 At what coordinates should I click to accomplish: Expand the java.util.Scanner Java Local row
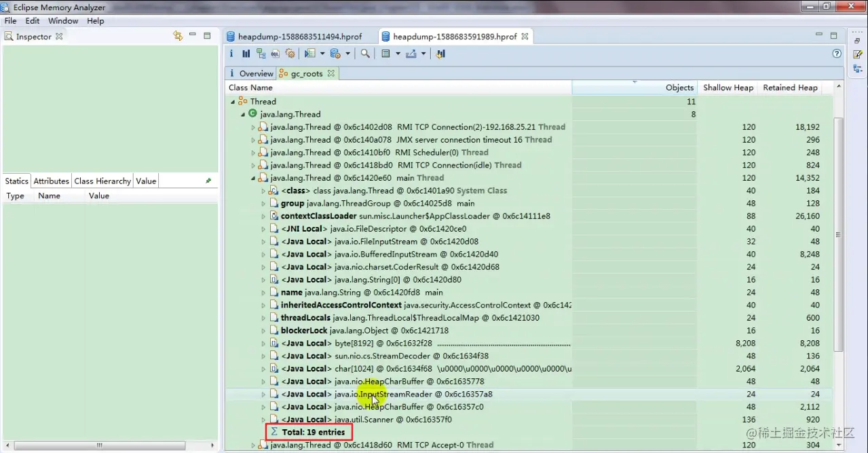(263, 420)
